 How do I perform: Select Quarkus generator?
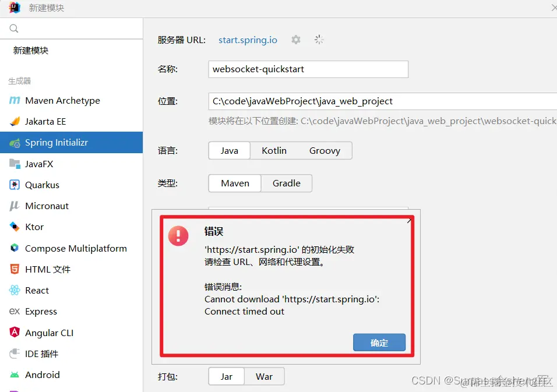(x=72, y=185)
